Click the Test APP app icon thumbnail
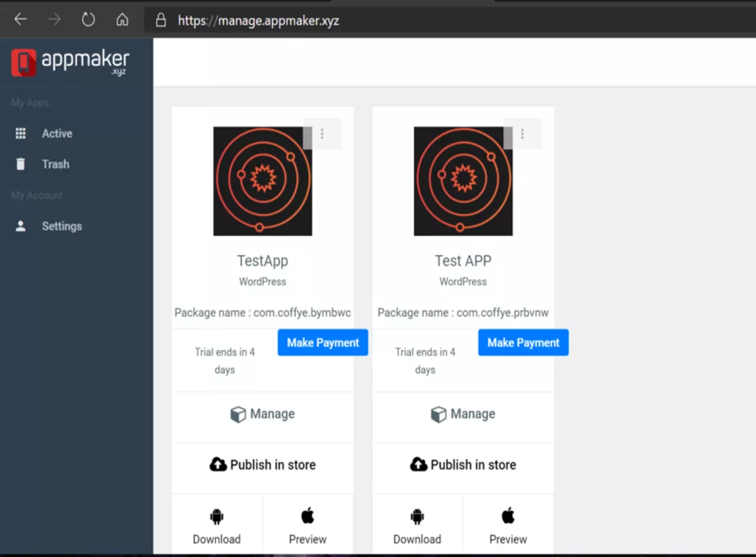This screenshot has width=756, height=557. 463,182
